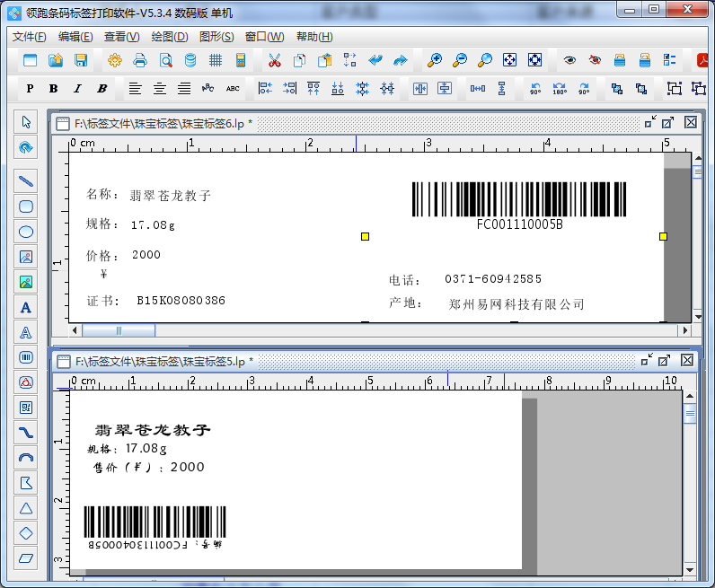This screenshot has width=715, height=588.
Task: Choose the straight line drawing tool
Action: click(26, 181)
